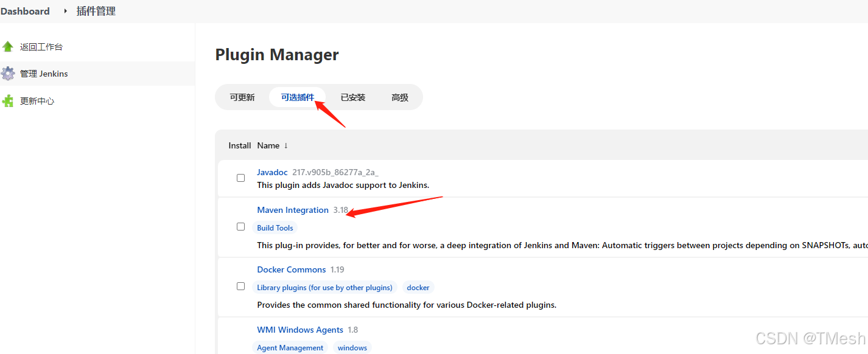Click the Install column header

(x=240, y=145)
